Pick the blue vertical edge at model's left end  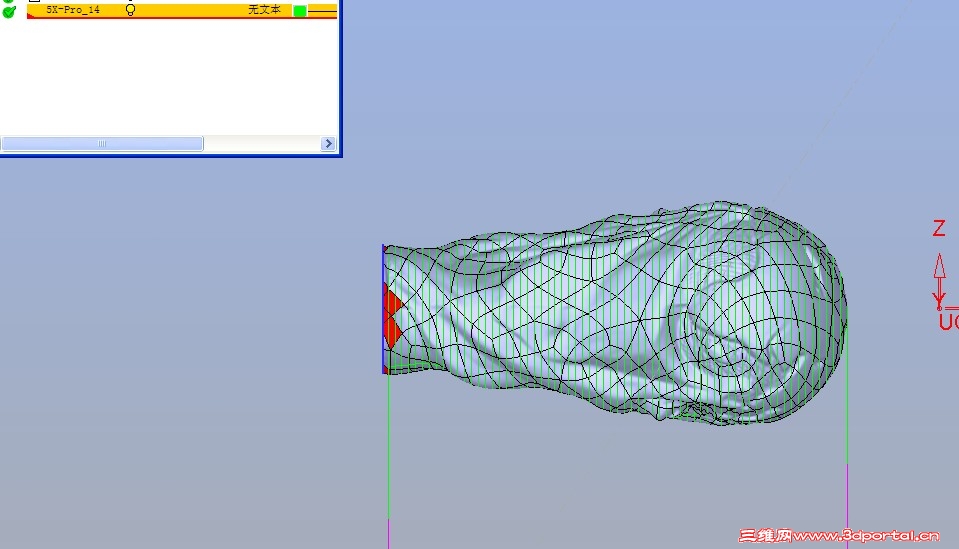[383, 309]
